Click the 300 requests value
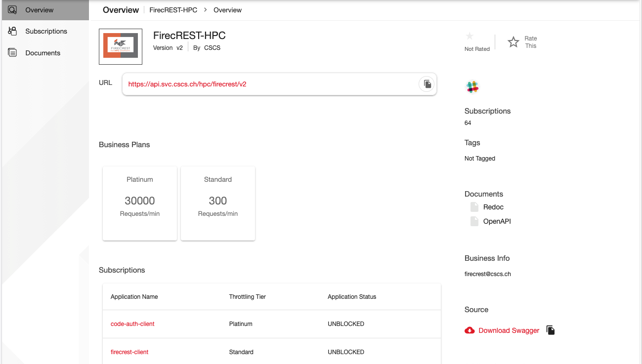Viewport: 642px width, 364px height. click(218, 201)
